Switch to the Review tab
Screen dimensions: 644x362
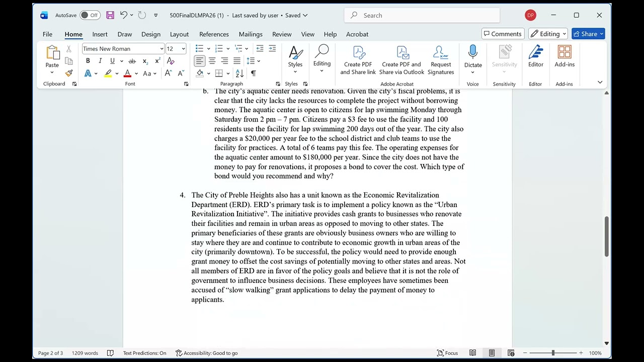pyautogui.click(x=282, y=34)
